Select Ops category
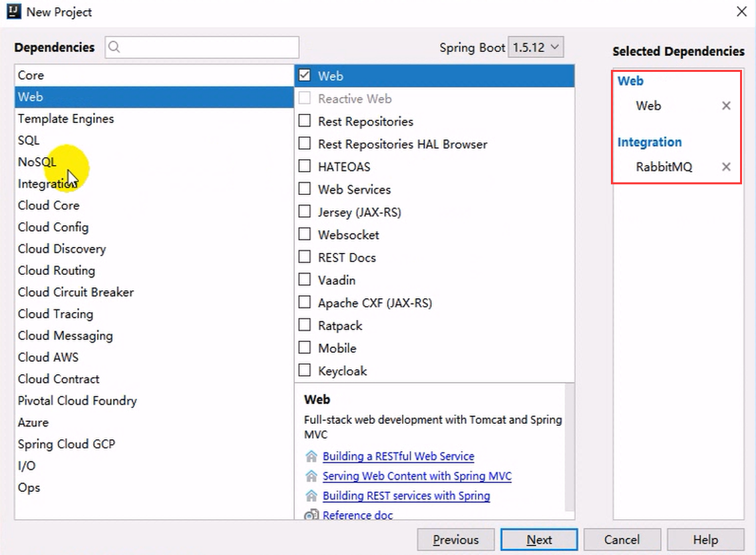 [154, 488]
